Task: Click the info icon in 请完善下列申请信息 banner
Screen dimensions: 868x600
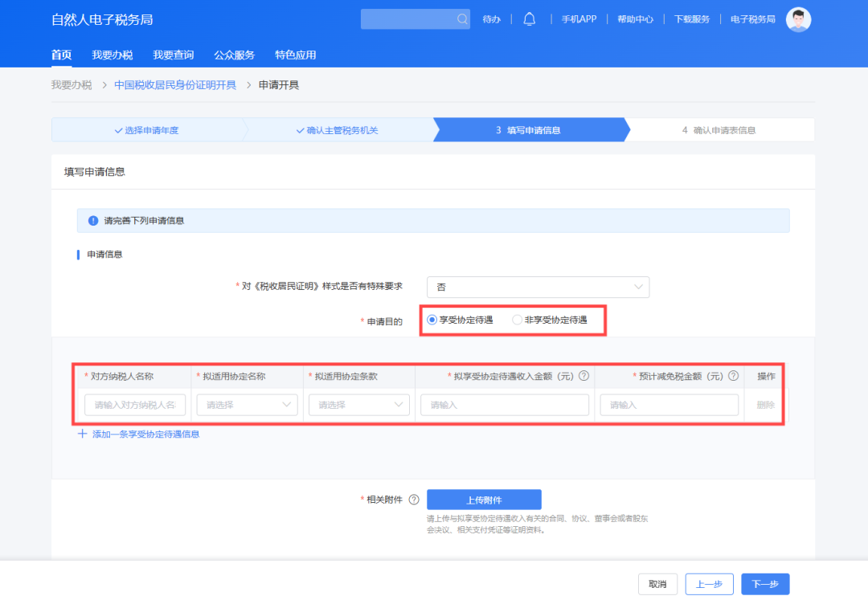Action: click(93, 220)
